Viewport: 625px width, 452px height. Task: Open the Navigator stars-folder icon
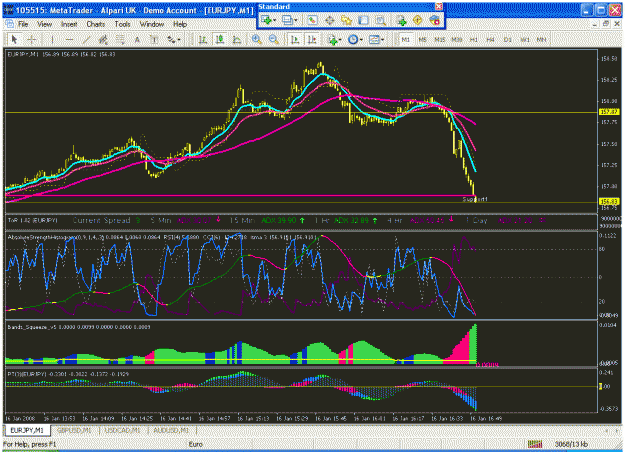pos(346,20)
